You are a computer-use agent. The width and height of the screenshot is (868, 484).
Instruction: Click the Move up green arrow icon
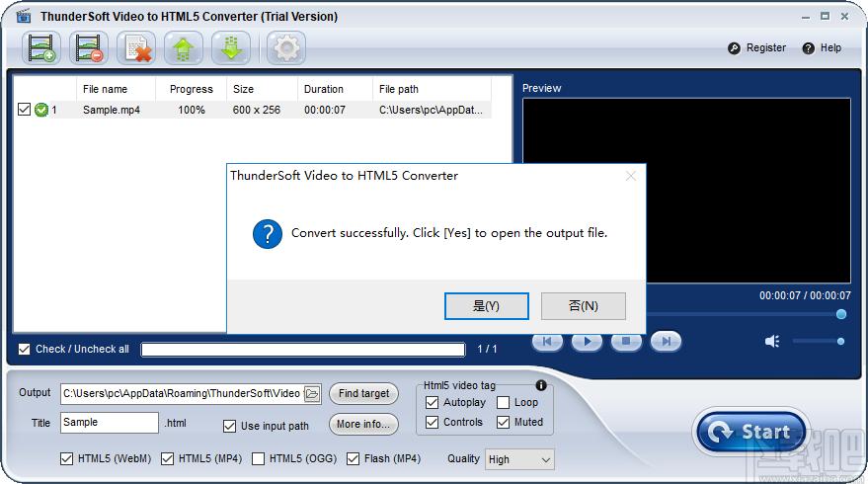point(184,48)
